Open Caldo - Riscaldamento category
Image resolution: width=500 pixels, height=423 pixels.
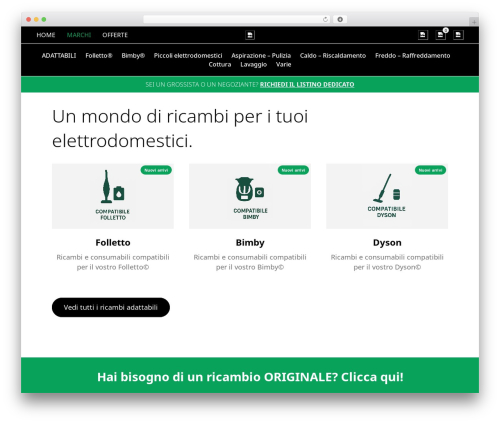tap(333, 56)
